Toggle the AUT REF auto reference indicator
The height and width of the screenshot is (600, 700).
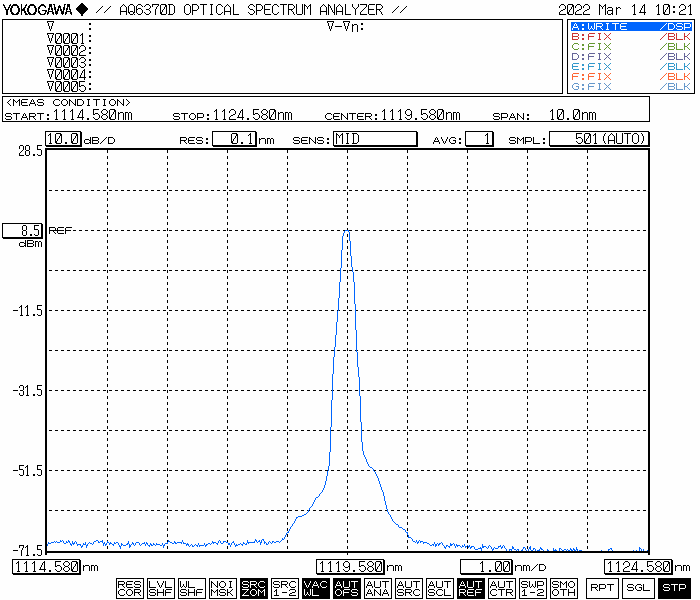coord(471,588)
